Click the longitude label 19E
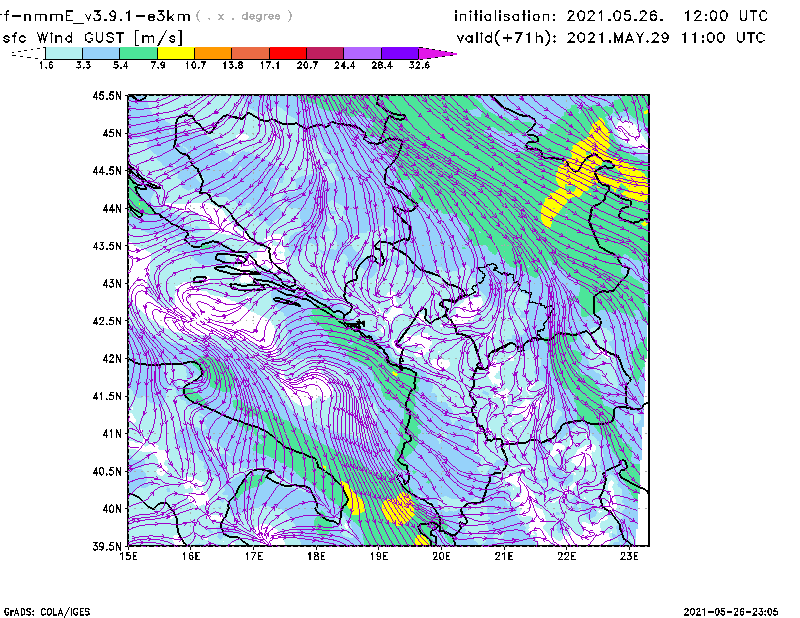Viewport: 800px width, 618px height. coord(379,556)
